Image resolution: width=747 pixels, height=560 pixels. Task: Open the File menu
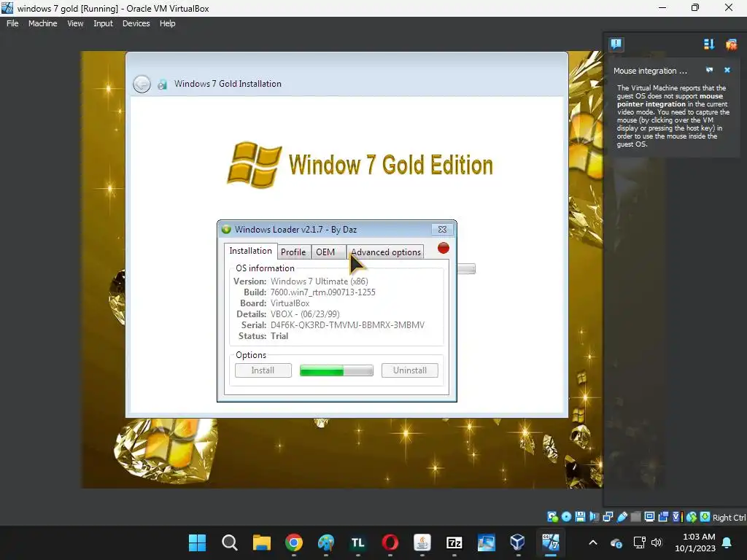(12, 23)
